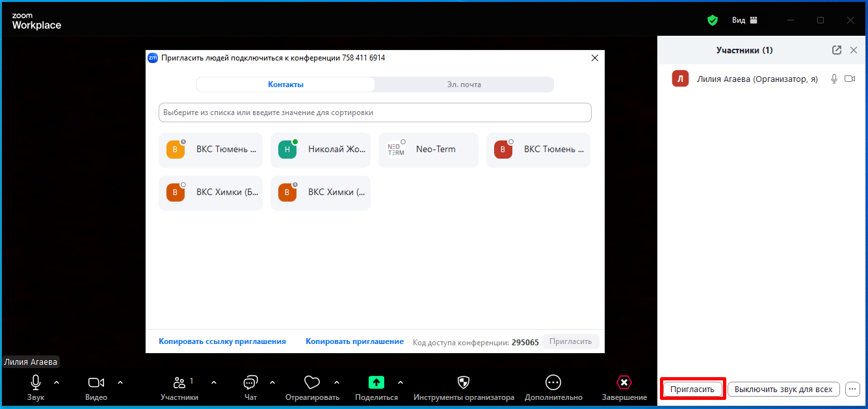The width and height of the screenshot is (868, 409).
Task: Open the three-dot menu in participants panel
Action: (852, 389)
